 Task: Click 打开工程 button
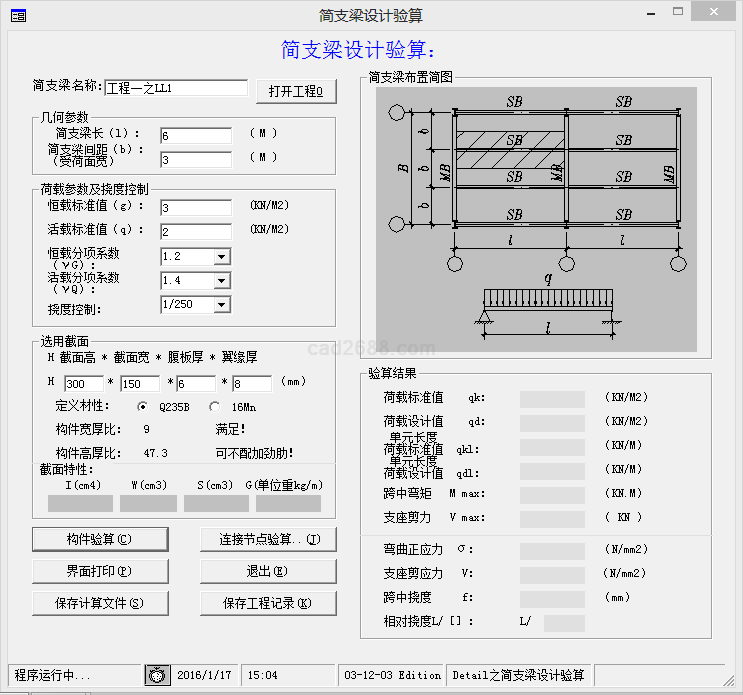click(x=296, y=91)
